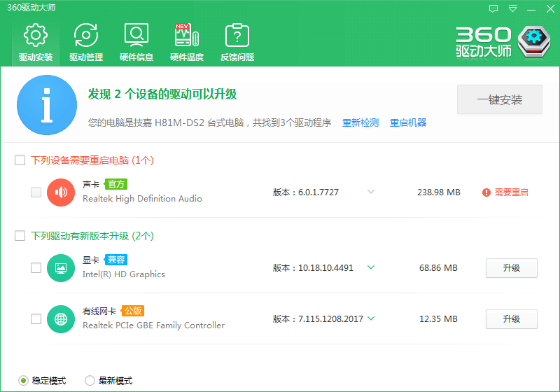This screenshot has height=392, width=560.
Task: Click the size value 238.98 MB
Action: click(x=439, y=192)
